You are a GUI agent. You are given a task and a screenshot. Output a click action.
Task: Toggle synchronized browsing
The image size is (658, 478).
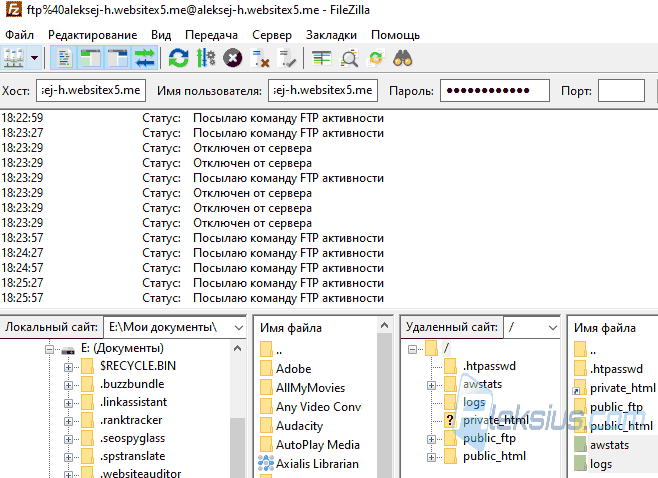pyautogui.click(x=376, y=58)
